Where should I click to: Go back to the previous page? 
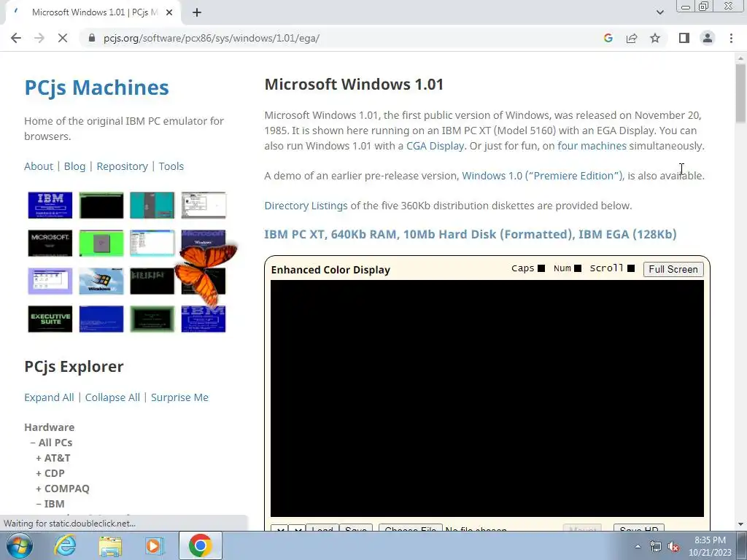(x=16, y=38)
